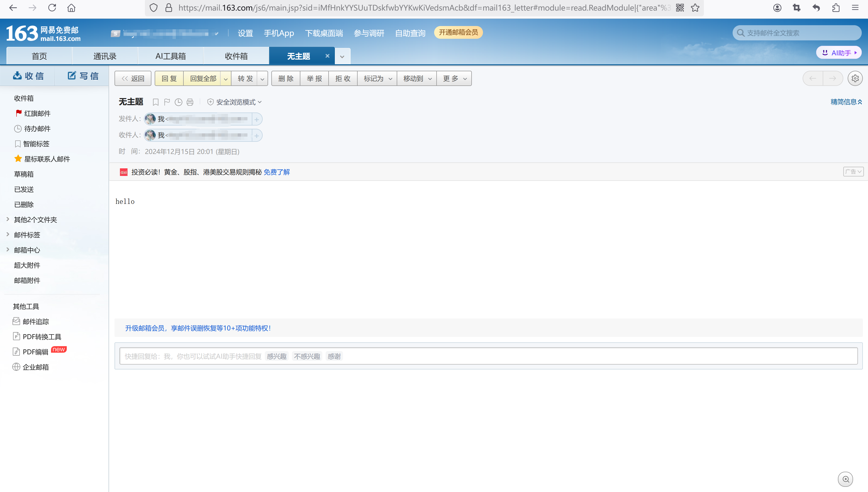The image size is (868, 492).
Task: Flag this email with the flag icon
Action: pyautogui.click(x=167, y=102)
